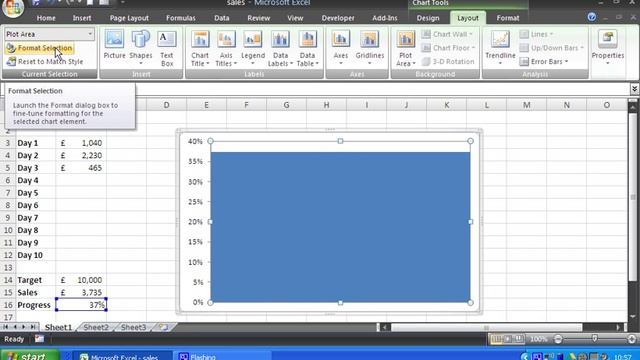Click Reset to Match Style
This screenshot has width=640, height=360.
pos(45,62)
